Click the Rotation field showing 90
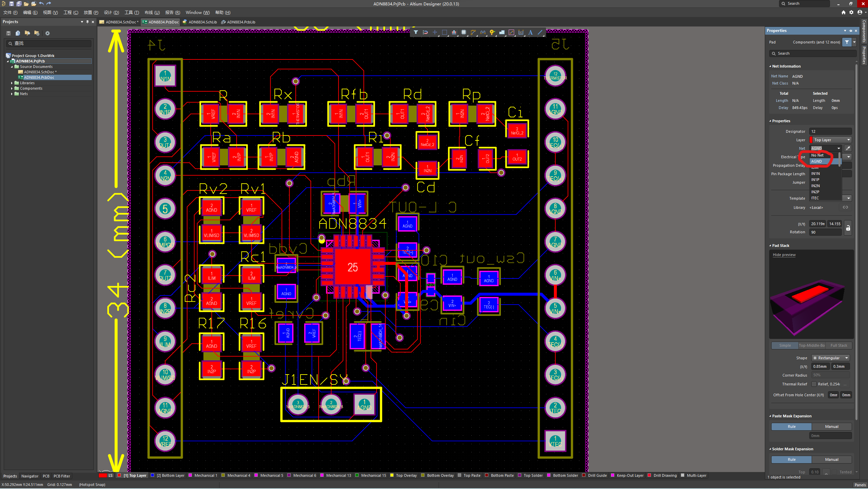Image resolution: width=868 pixels, height=489 pixels. point(826,232)
